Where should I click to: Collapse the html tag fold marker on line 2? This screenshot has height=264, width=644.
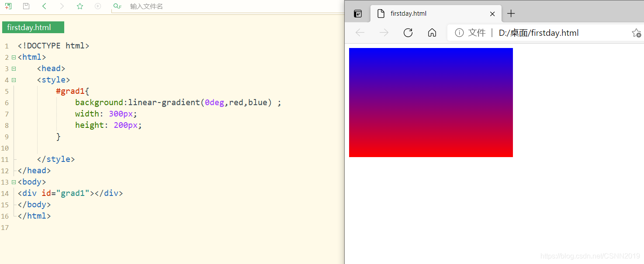pyautogui.click(x=14, y=57)
